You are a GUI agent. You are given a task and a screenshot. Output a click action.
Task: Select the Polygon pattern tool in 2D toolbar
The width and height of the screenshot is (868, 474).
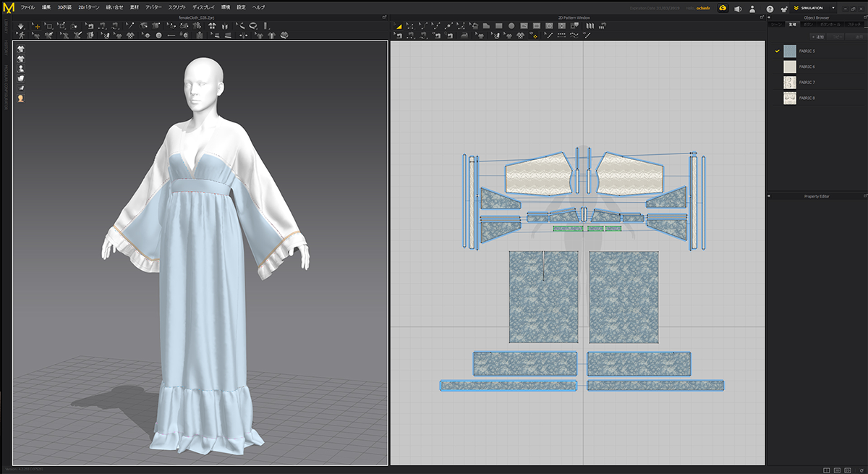(x=486, y=26)
